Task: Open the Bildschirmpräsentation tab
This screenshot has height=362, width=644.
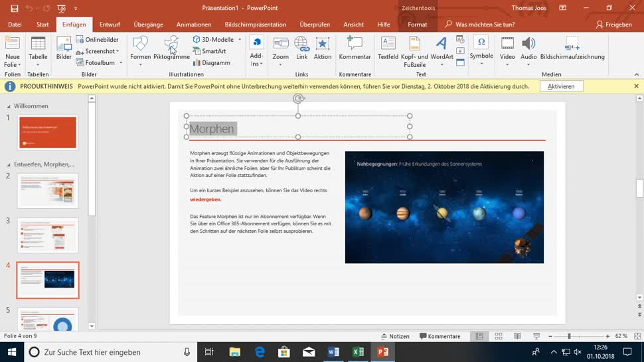Action: point(256,25)
